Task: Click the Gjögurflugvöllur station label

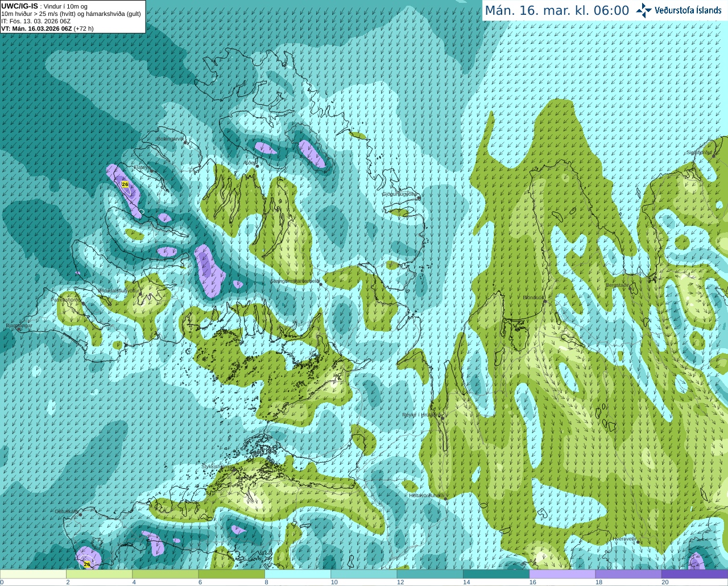Action: click(x=399, y=194)
